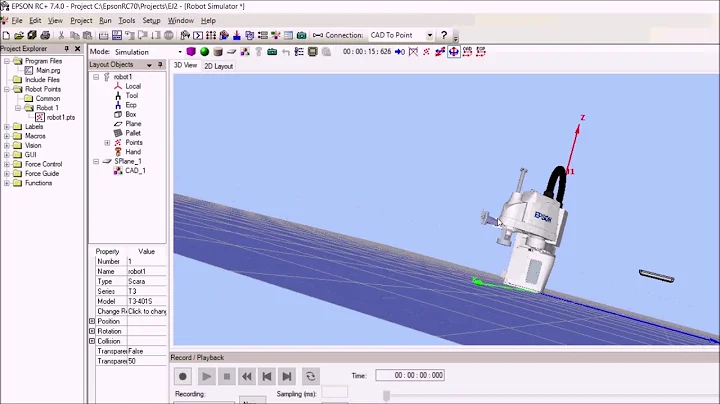Toggle loop playback button

point(311,376)
